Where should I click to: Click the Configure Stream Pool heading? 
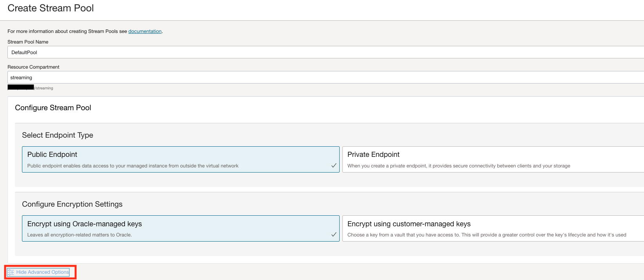(53, 108)
